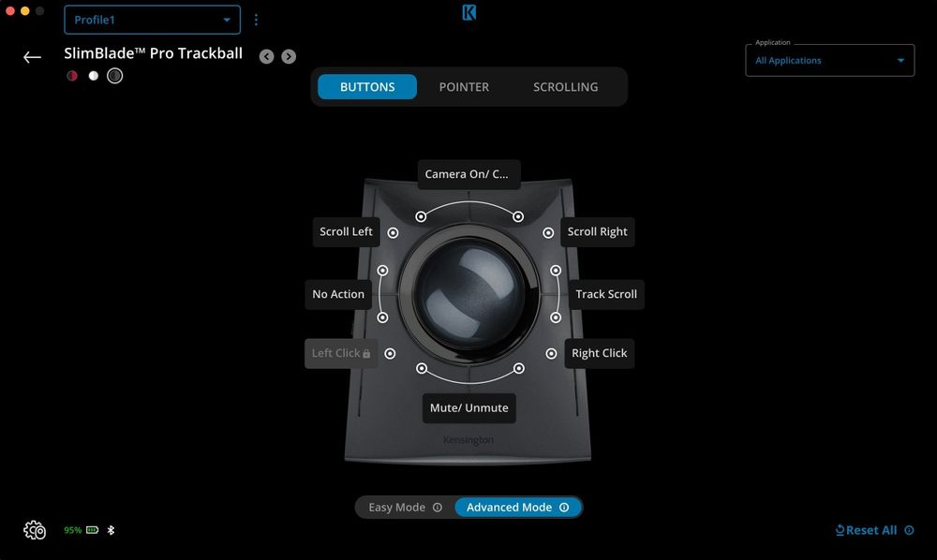
Task: Switch to the SCROLLING tab
Action: [565, 86]
